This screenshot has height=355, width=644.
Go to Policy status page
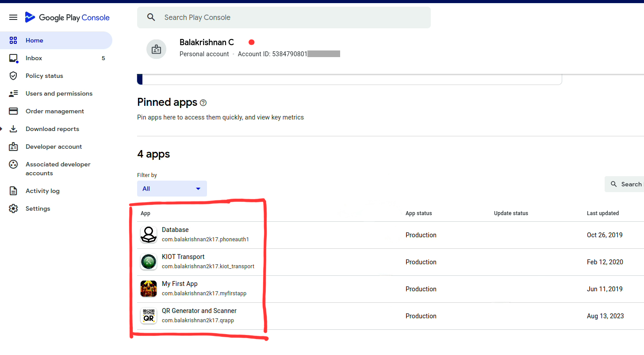click(x=44, y=76)
